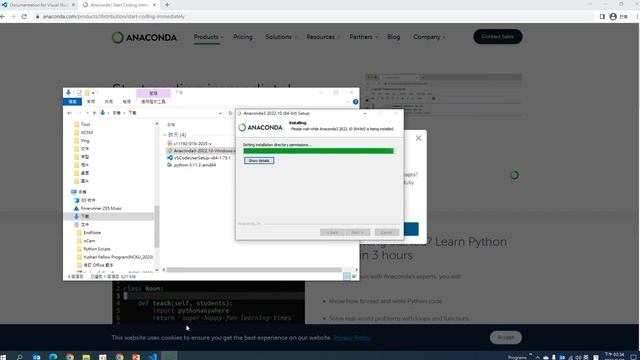
Task: Open the EndNote folder in sidebar
Action: pos(89,233)
